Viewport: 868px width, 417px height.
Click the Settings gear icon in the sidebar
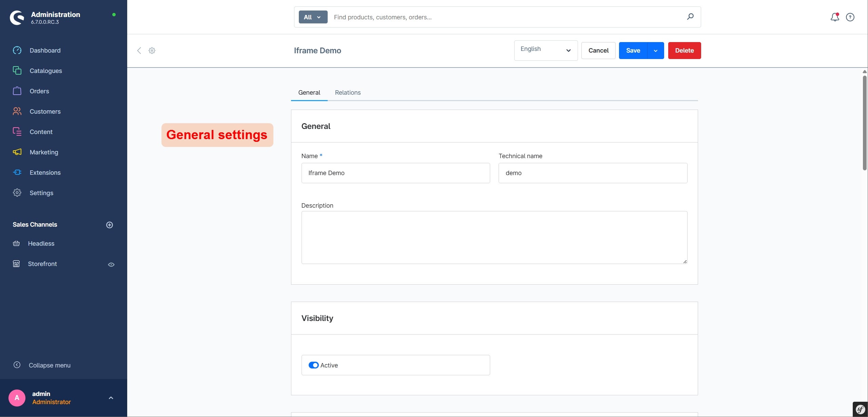(x=17, y=193)
